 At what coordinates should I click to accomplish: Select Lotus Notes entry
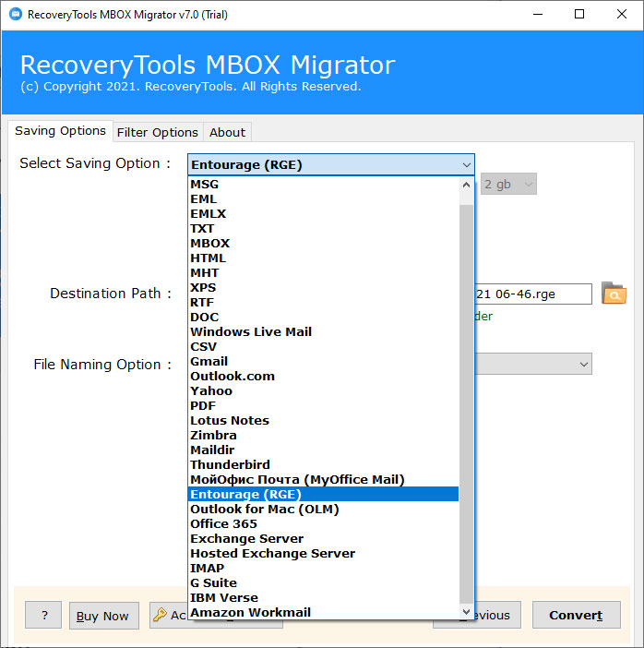[324, 420]
